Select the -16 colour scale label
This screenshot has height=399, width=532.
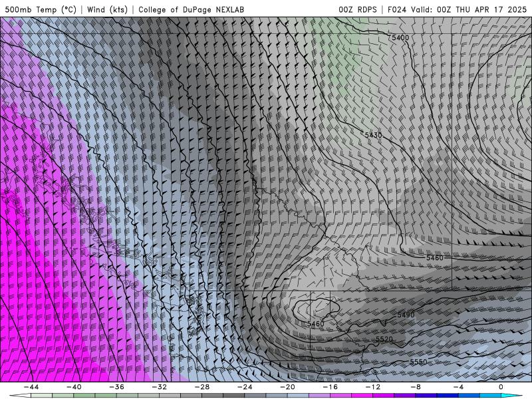330,387
